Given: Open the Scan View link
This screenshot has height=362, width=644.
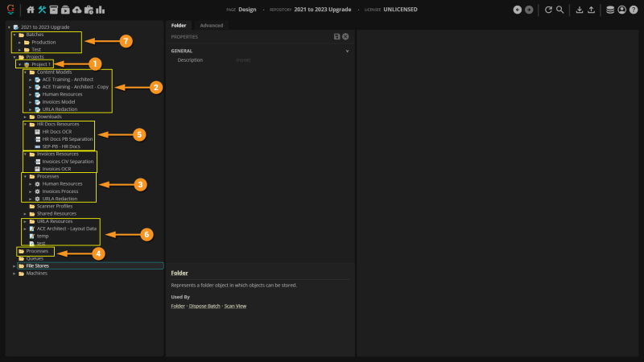Looking at the screenshot, I should coord(235,306).
